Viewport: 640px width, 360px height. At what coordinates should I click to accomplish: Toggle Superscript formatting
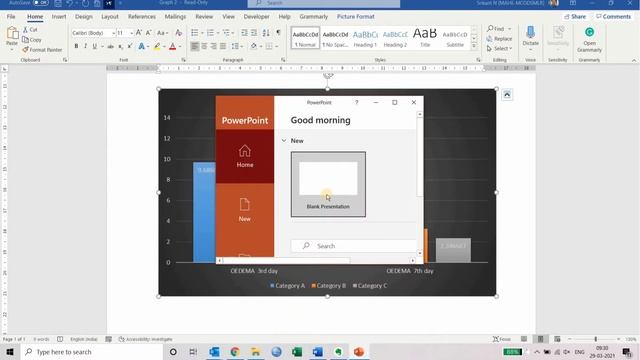(x=130, y=47)
